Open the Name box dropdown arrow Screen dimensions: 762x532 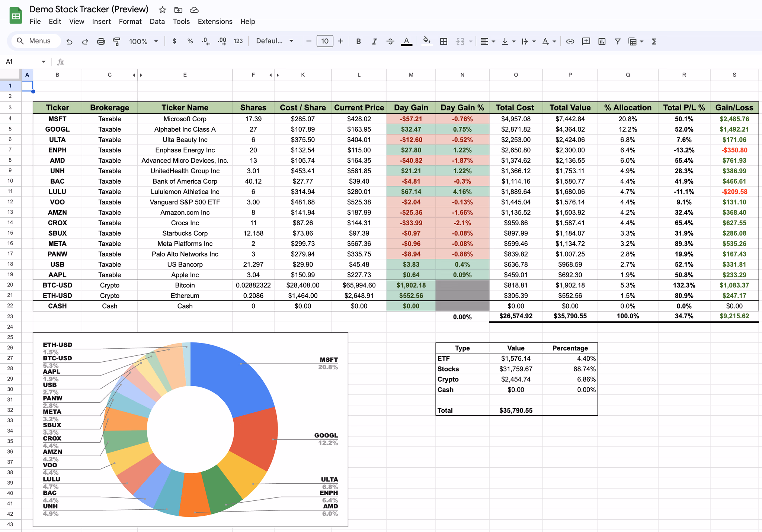[x=44, y=62]
